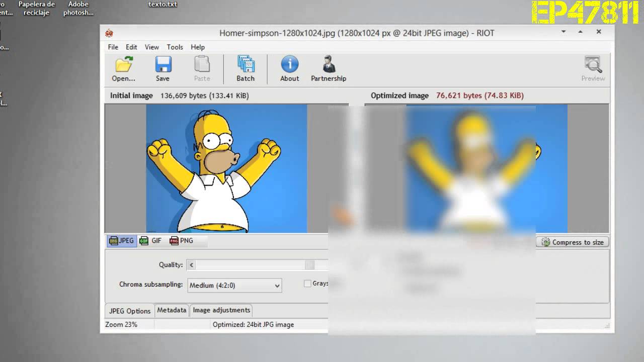Click the Zoom 23% status bar entry
This screenshot has width=644, height=362.
[x=121, y=325]
